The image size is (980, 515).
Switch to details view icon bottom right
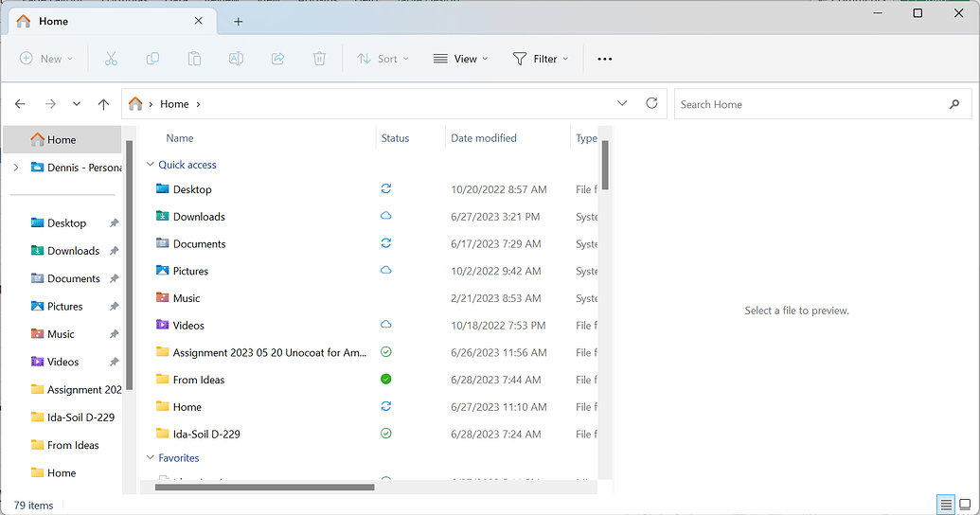(x=946, y=505)
